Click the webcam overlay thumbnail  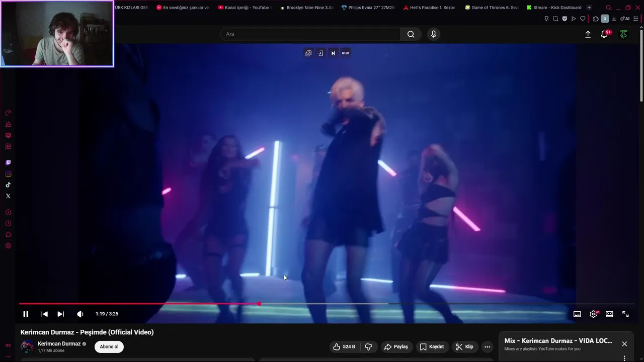(57, 34)
